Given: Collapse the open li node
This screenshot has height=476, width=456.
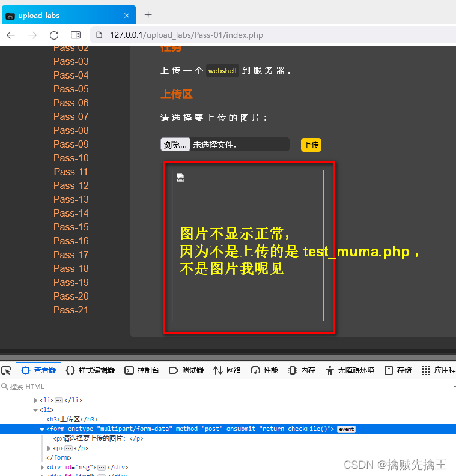Looking at the screenshot, I should pos(35,410).
